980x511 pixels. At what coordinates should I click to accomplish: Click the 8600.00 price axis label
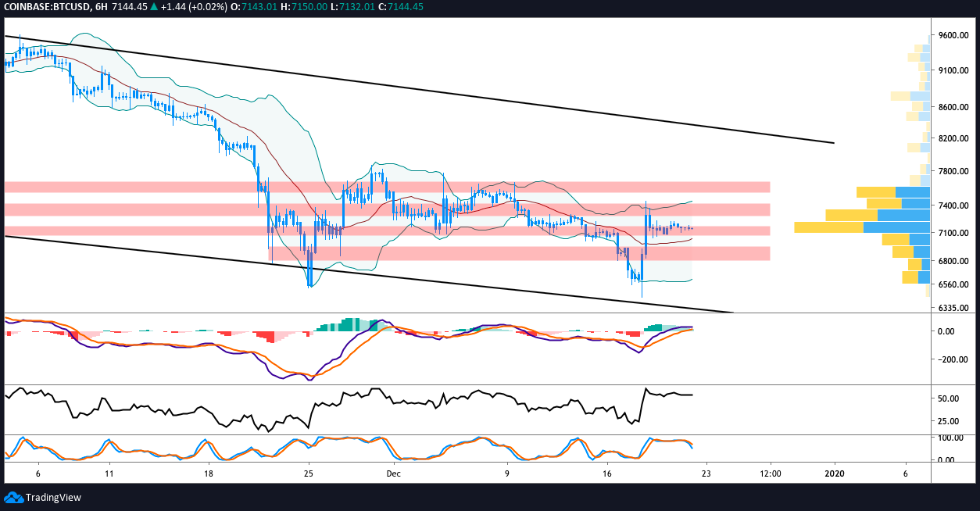(x=954, y=108)
